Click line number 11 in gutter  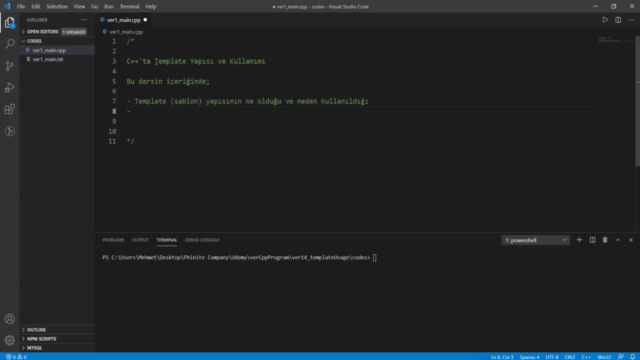[112, 141]
